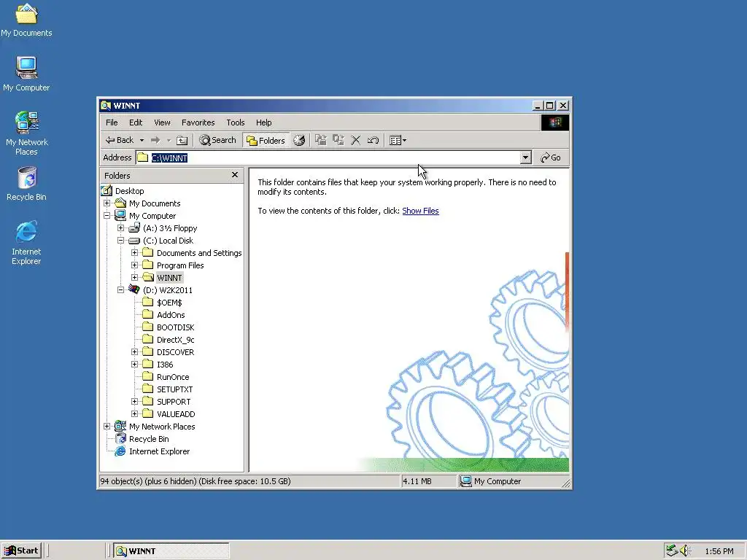Select the DirectX_9c folder

tap(175, 340)
